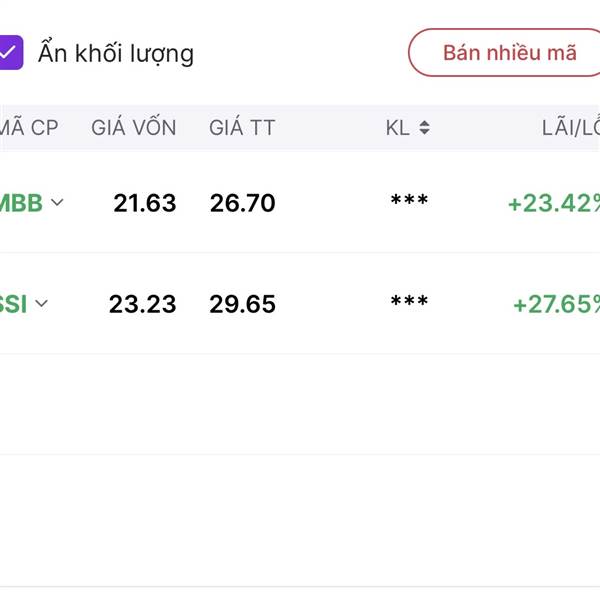Click hidden volume stars for SSI
Screen dimensions: 600x600
[x=409, y=303]
